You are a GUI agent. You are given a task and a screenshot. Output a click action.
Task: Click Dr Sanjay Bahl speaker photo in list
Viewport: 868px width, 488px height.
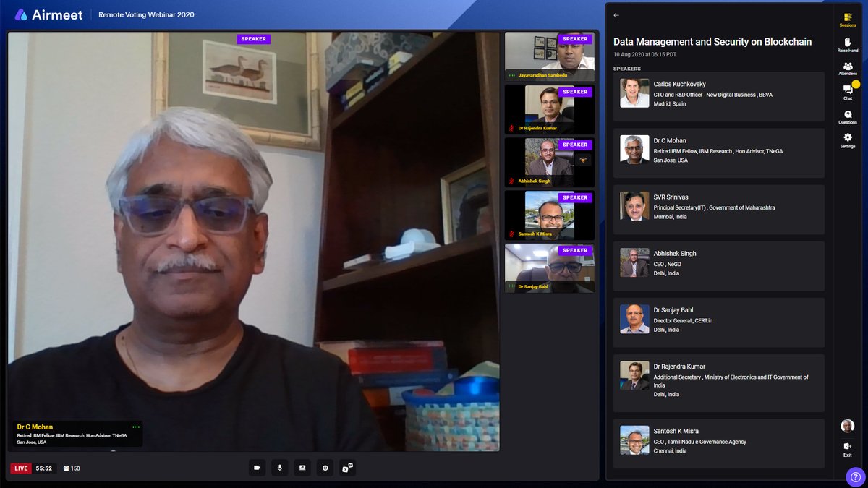pos(634,319)
